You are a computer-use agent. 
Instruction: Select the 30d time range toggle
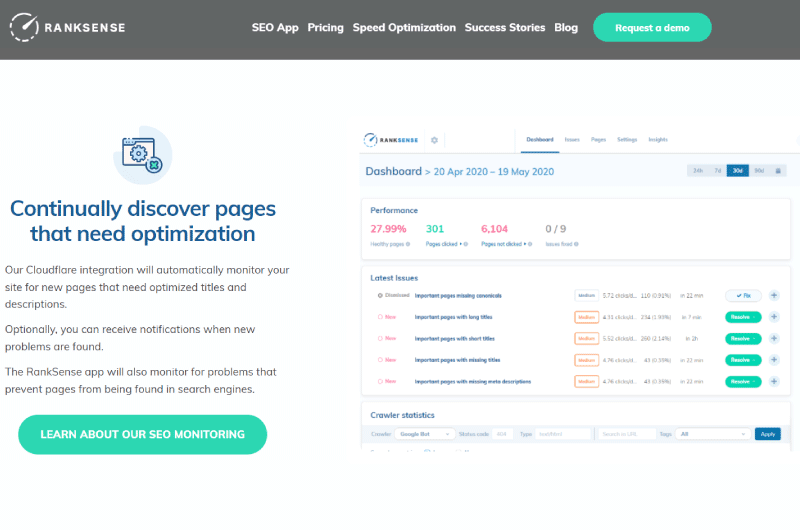pyautogui.click(x=738, y=170)
